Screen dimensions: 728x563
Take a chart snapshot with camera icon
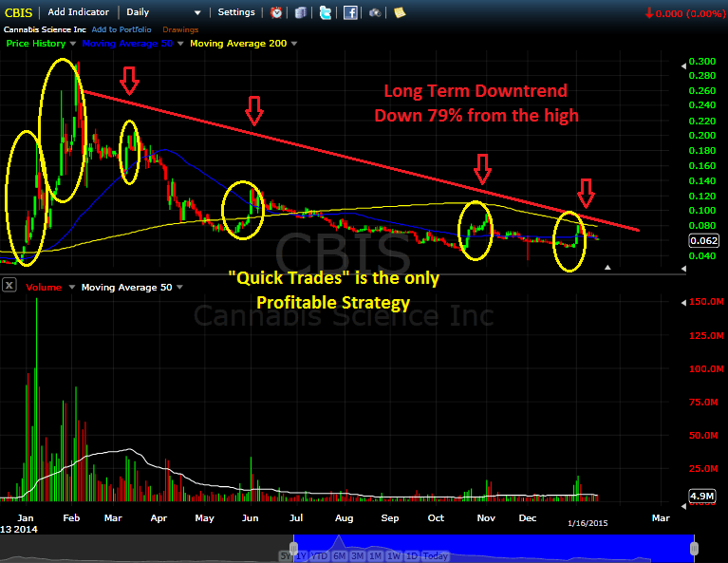375,13
